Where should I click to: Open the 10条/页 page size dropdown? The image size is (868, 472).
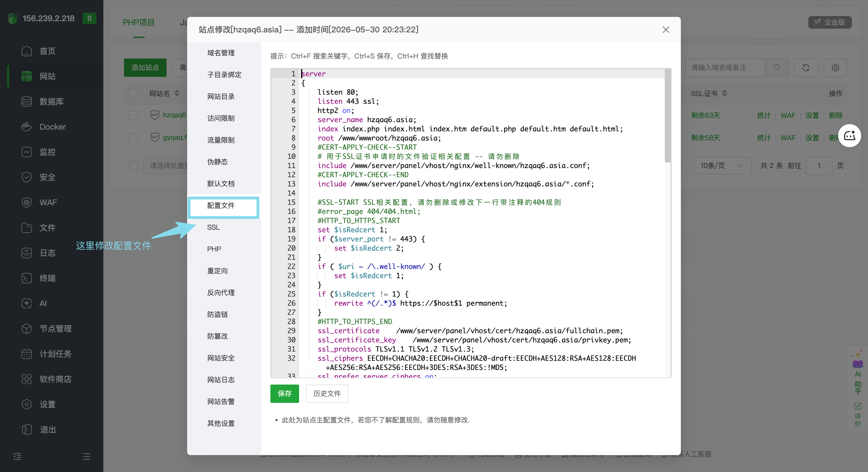point(722,166)
